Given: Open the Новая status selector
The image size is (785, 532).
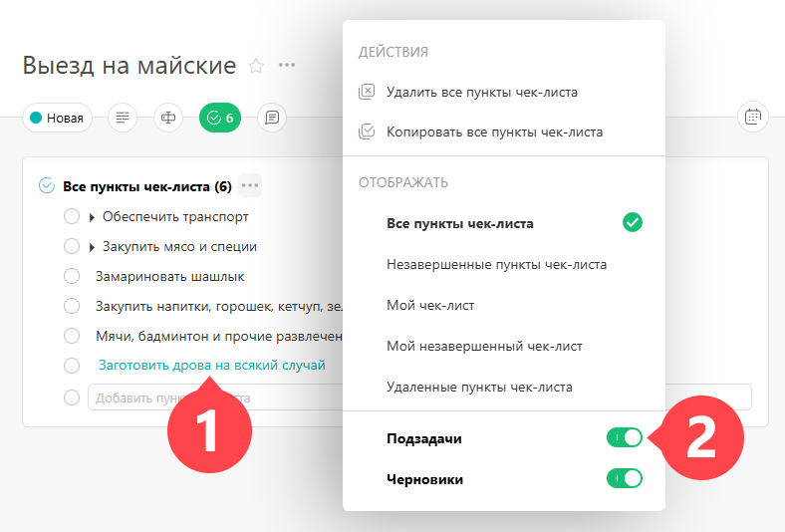Looking at the screenshot, I should point(57,118).
